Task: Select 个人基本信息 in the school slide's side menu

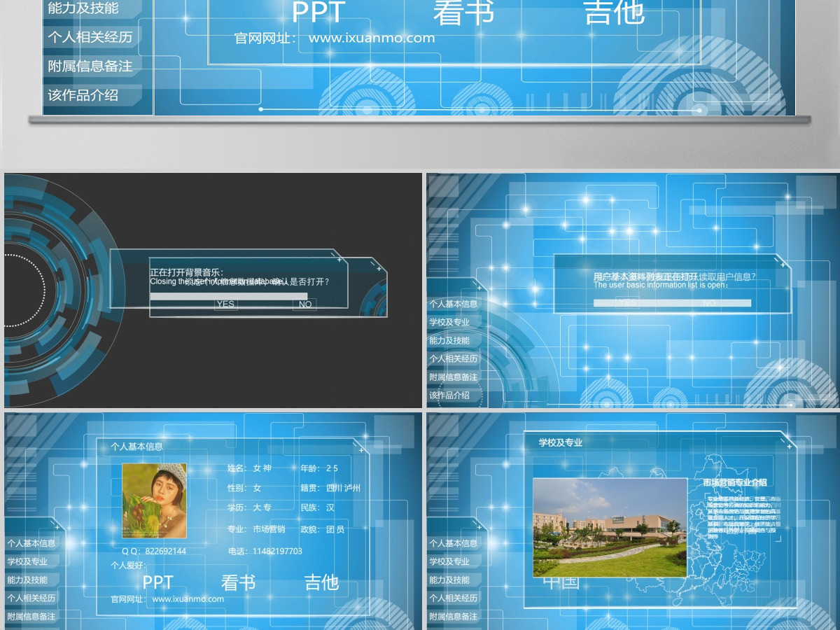Action: point(454,543)
